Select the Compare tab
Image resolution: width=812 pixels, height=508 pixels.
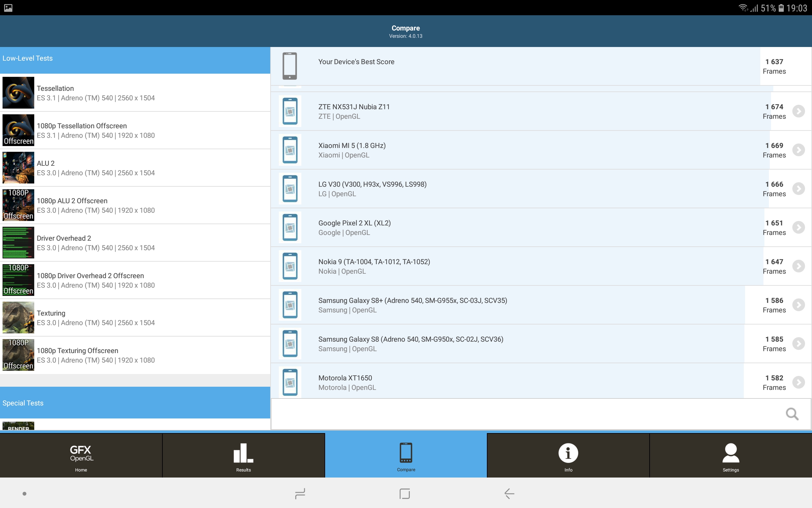pyautogui.click(x=406, y=455)
